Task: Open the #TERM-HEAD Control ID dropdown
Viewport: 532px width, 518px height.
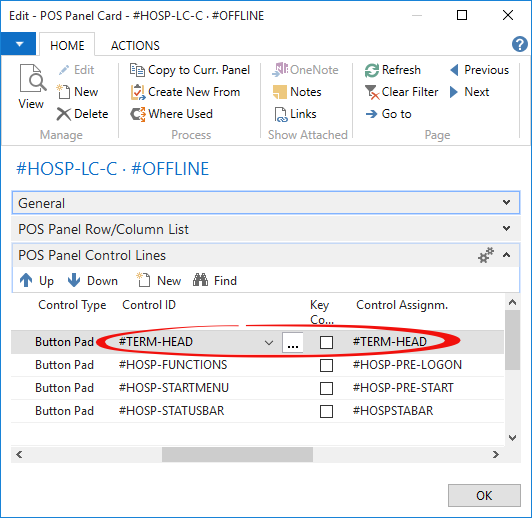Action: pyautogui.click(x=269, y=343)
